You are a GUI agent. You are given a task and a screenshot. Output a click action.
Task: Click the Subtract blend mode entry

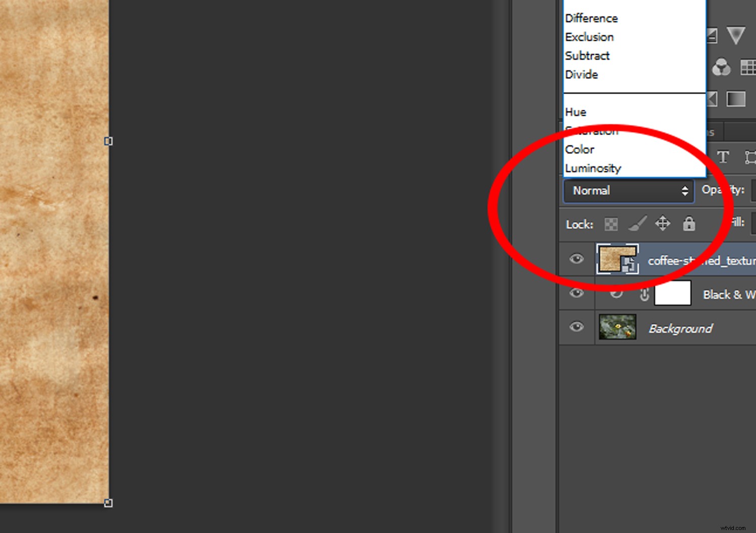tap(587, 55)
